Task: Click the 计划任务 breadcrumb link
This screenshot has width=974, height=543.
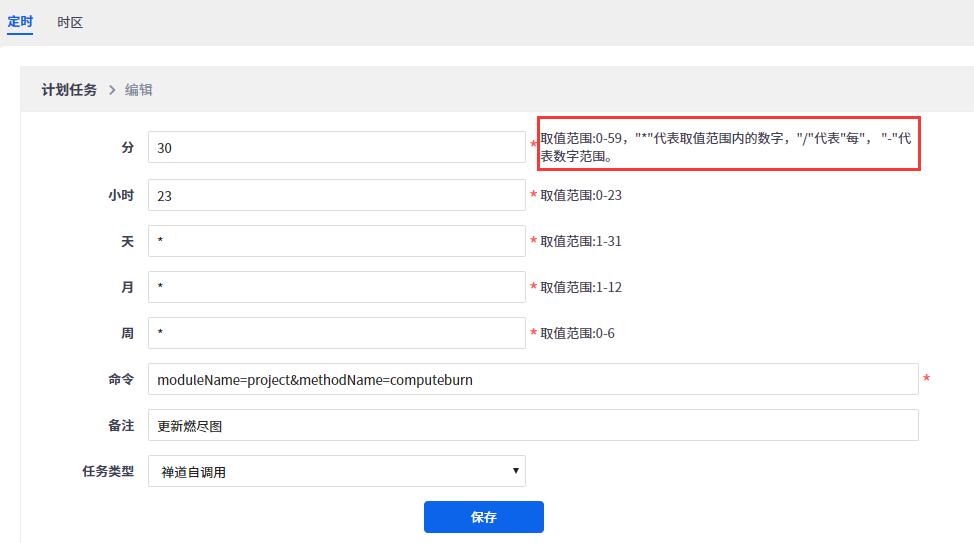Action: point(69,89)
